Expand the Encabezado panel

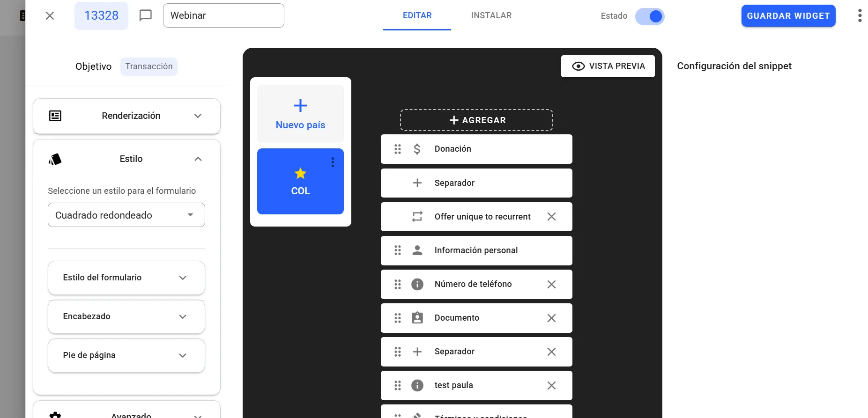coord(126,316)
